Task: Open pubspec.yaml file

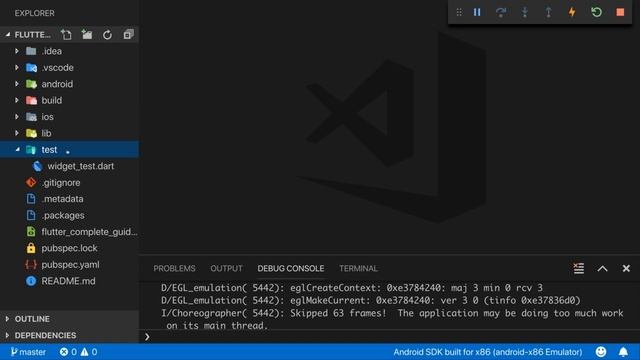Action: pyautogui.click(x=69, y=264)
